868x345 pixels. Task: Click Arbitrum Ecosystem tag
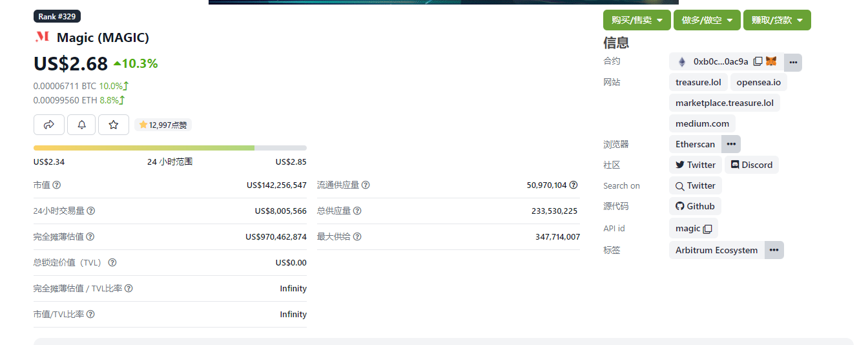coord(717,250)
